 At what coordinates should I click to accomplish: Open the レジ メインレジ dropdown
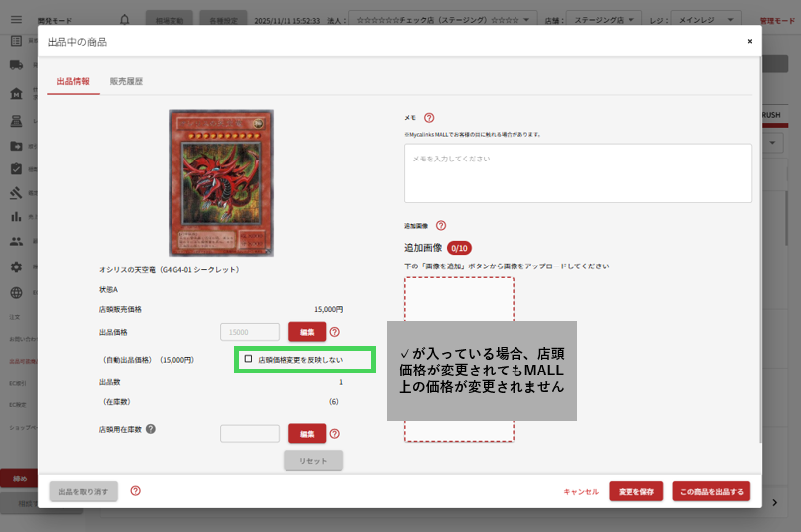706,19
